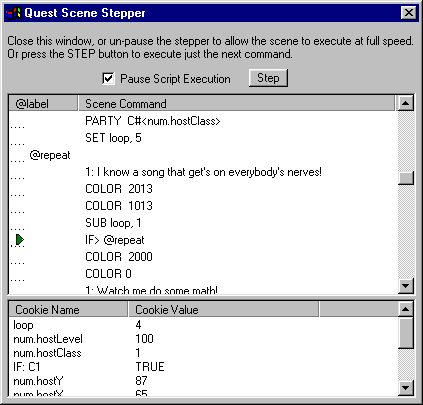The width and height of the screenshot is (423, 405).
Task: Click the Cookie Value column header
Action: tap(223, 310)
